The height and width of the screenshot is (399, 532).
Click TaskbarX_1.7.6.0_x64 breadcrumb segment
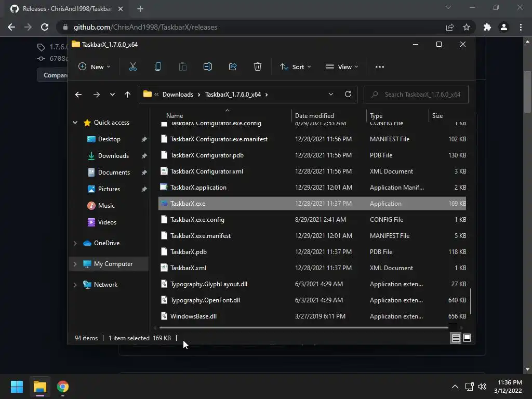pyautogui.click(x=233, y=95)
